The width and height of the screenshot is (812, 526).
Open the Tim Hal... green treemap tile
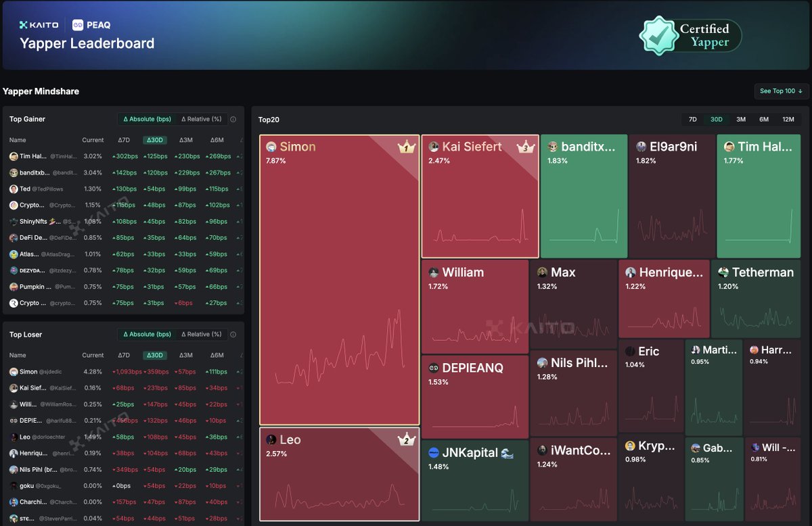[x=758, y=196]
